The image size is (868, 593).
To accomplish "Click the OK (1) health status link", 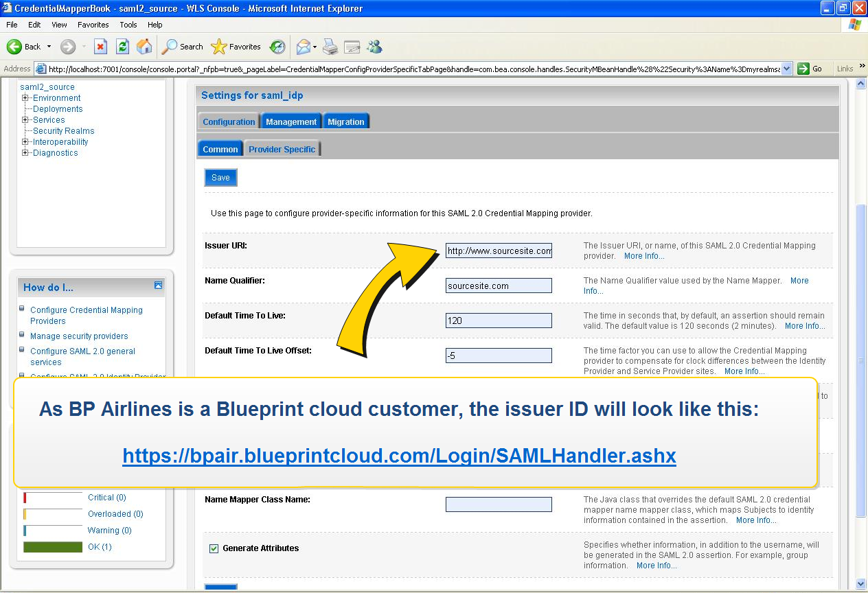I will [x=100, y=547].
